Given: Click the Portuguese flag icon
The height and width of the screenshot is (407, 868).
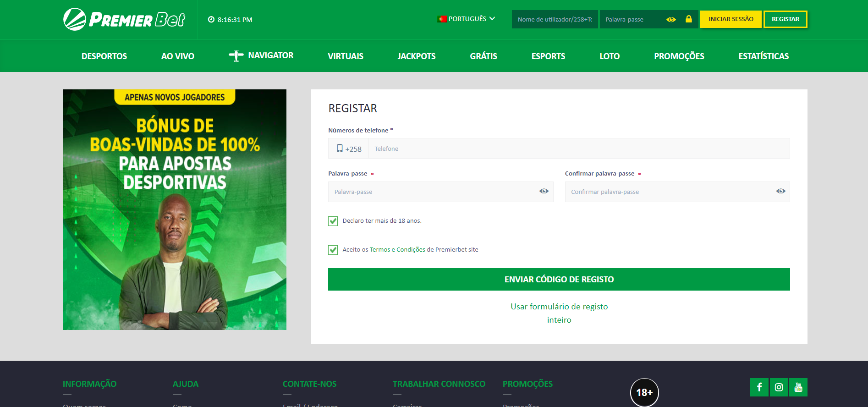Looking at the screenshot, I should 442,19.
